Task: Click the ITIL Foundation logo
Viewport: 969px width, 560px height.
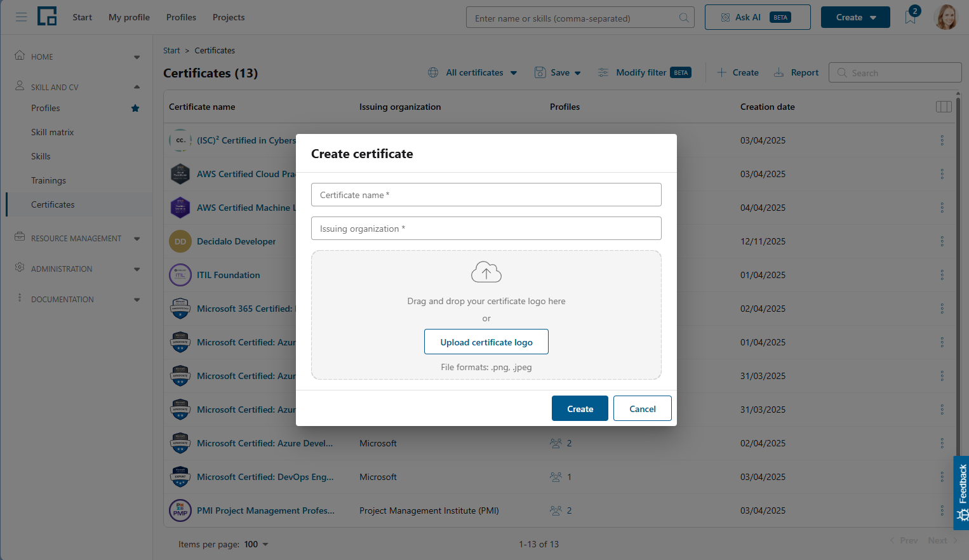Action: tap(180, 275)
